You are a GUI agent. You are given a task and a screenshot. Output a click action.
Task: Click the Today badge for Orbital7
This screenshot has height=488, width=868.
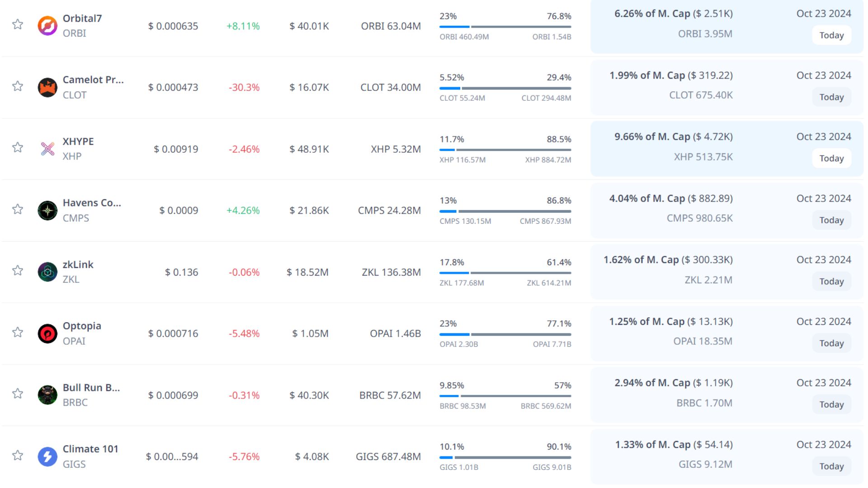(x=831, y=35)
